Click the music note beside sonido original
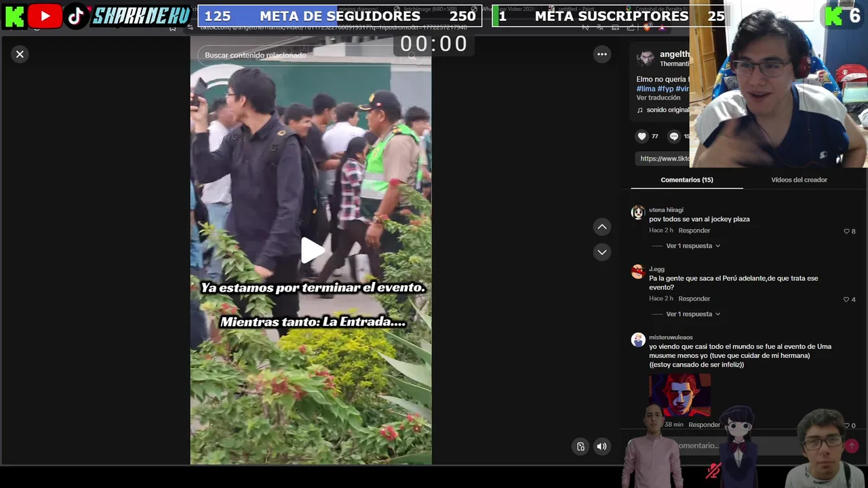The height and width of the screenshot is (488, 868). tap(639, 110)
